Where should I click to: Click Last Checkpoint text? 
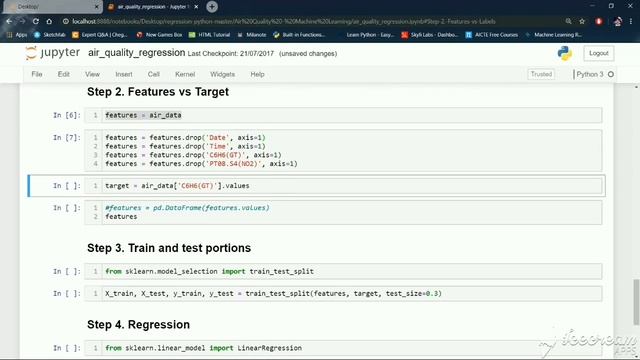coord(231,53)
